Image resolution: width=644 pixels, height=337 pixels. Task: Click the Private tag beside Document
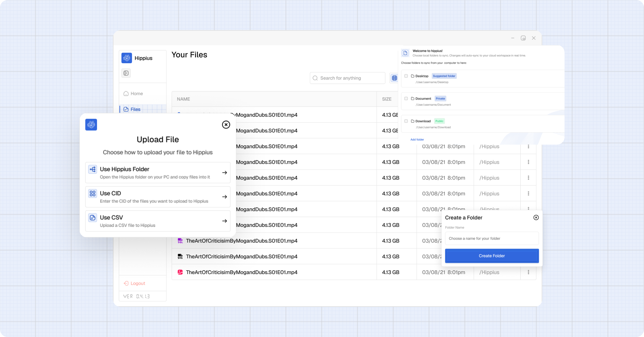pyautogui.click(x=440, y=99)
